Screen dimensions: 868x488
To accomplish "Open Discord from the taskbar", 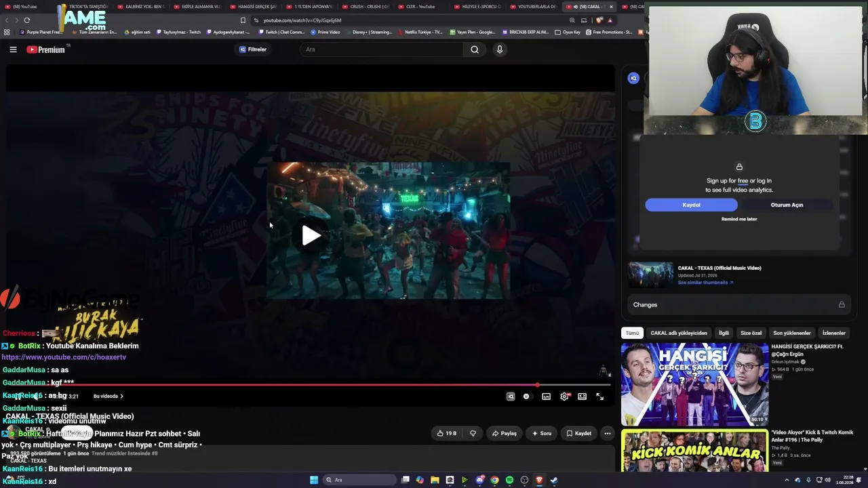I will 480,480.
